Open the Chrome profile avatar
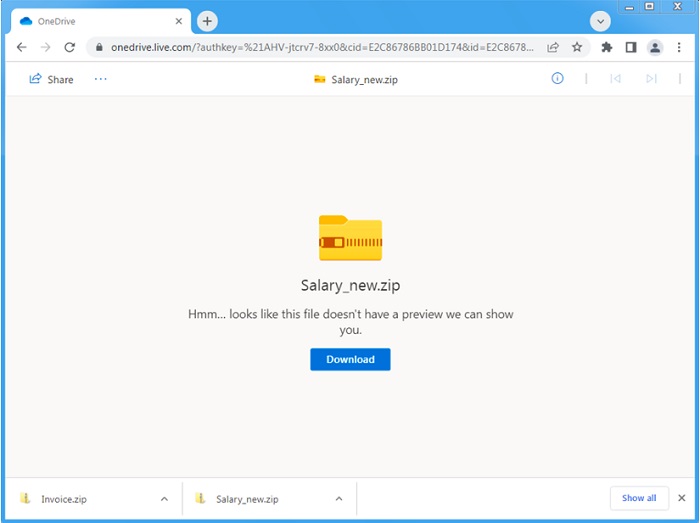 click(x=655, y=47)
